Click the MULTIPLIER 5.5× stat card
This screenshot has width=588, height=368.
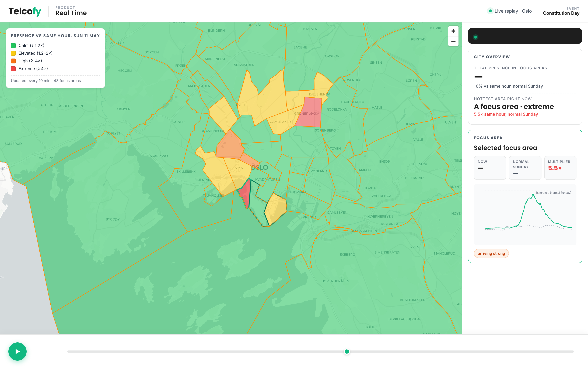click(560, 168)
